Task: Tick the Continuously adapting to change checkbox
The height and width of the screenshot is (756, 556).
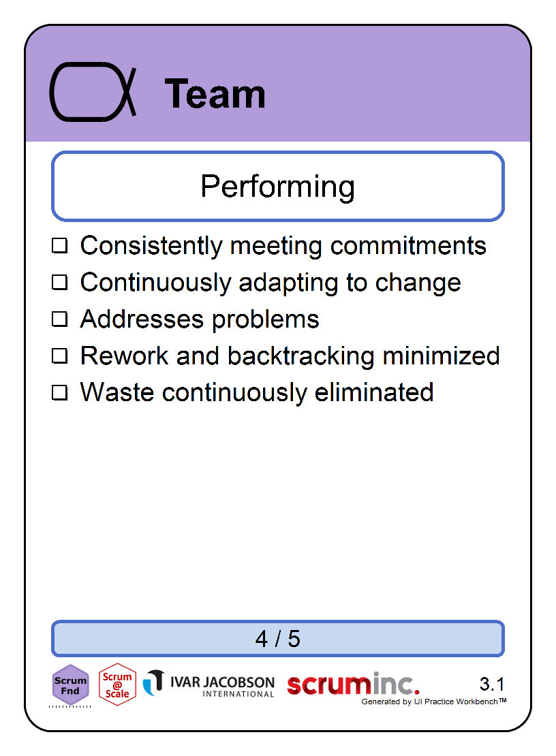Action: click(60, 282)
